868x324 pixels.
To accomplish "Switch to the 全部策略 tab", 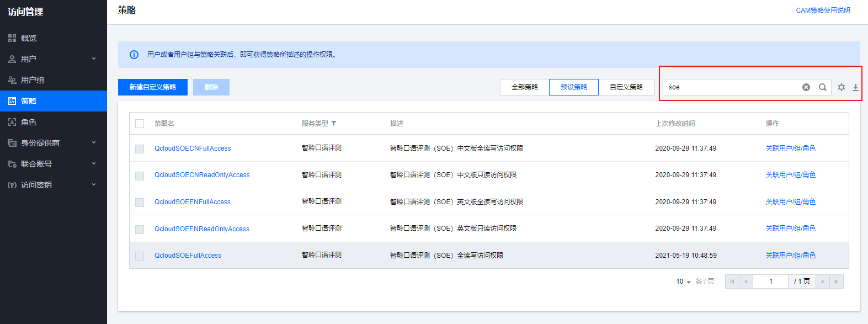I will pyautogui.click(x=525, y=87).
